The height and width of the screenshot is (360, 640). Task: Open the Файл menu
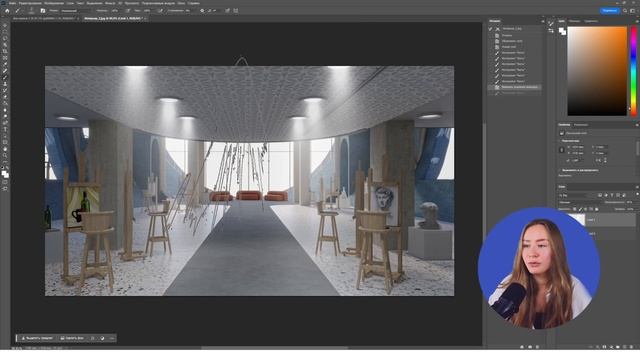point(12,3)
